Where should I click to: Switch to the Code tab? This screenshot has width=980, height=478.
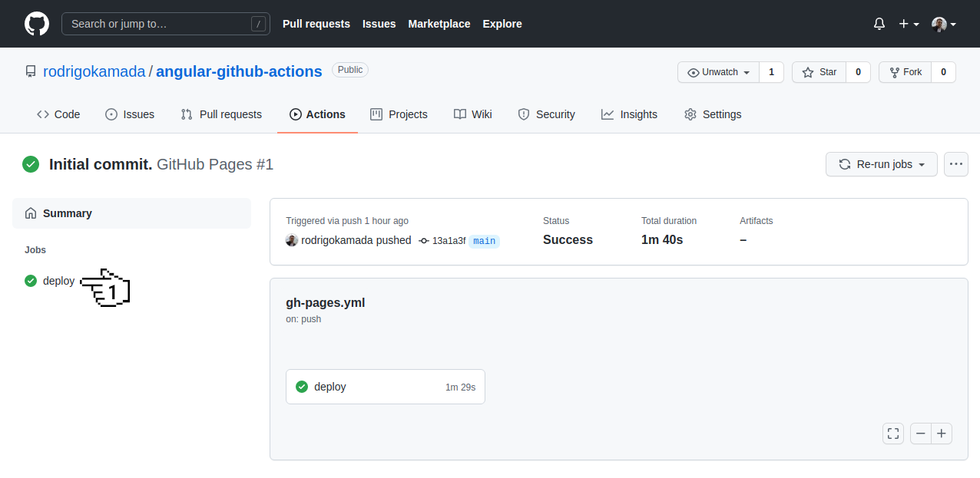58,114
